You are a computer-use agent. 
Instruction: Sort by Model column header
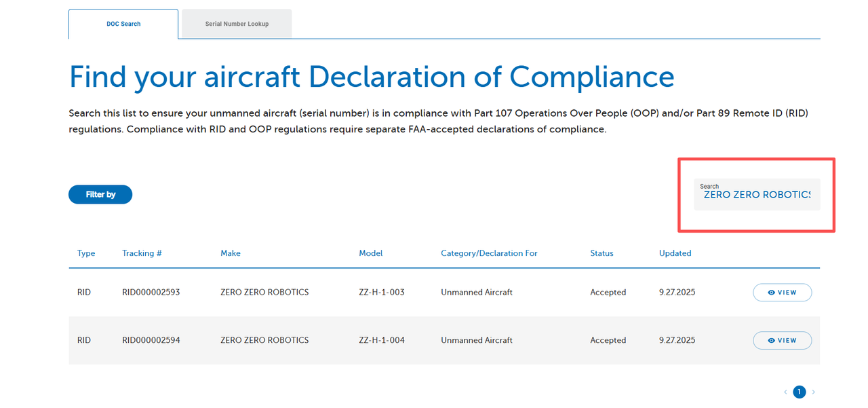pos(371,253)
